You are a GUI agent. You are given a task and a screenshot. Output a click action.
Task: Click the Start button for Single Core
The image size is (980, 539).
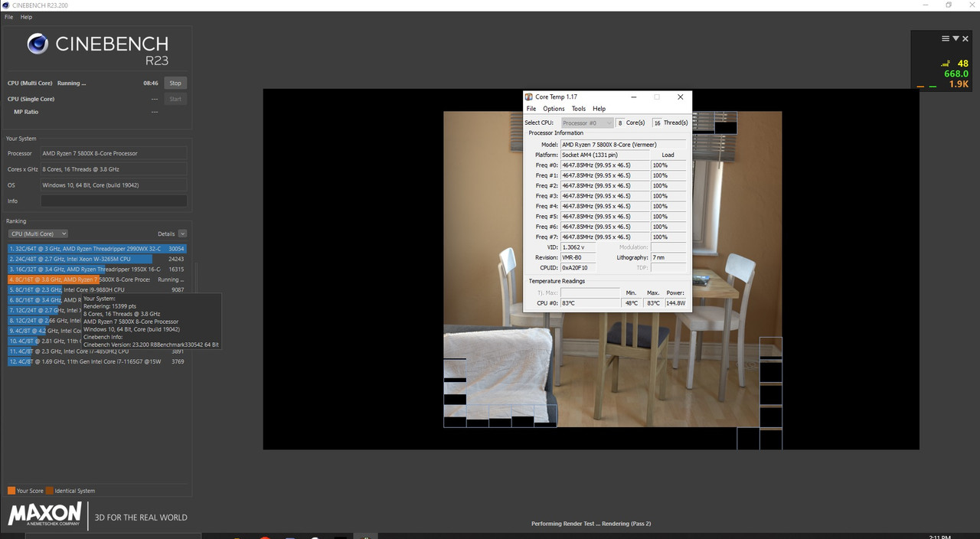175,99
